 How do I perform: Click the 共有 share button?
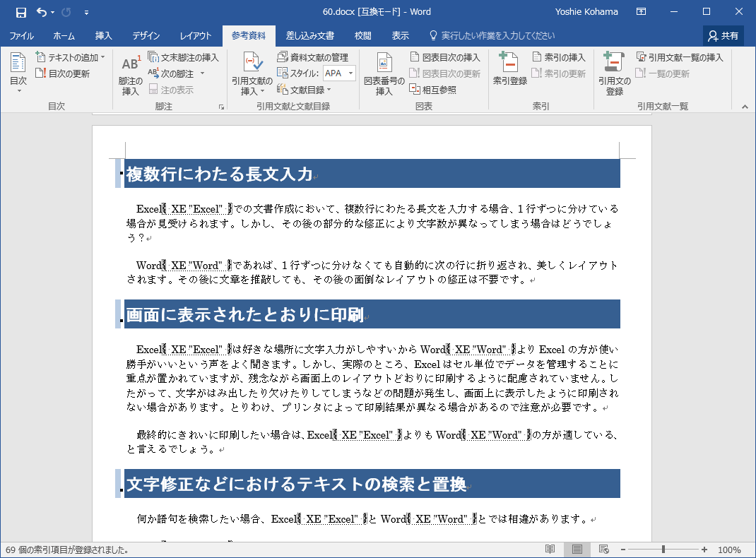(x=723, y=35)
